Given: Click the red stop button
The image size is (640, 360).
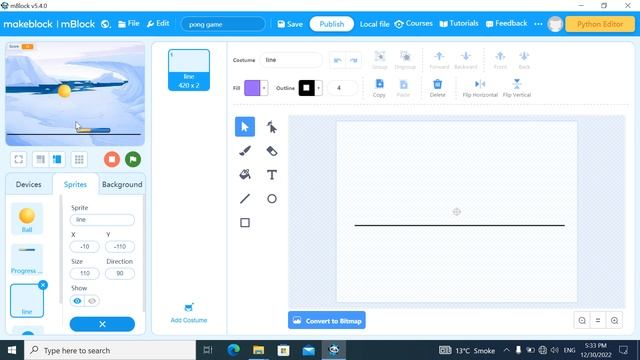Looking at the screenshot, I should [x=112, y=159].
